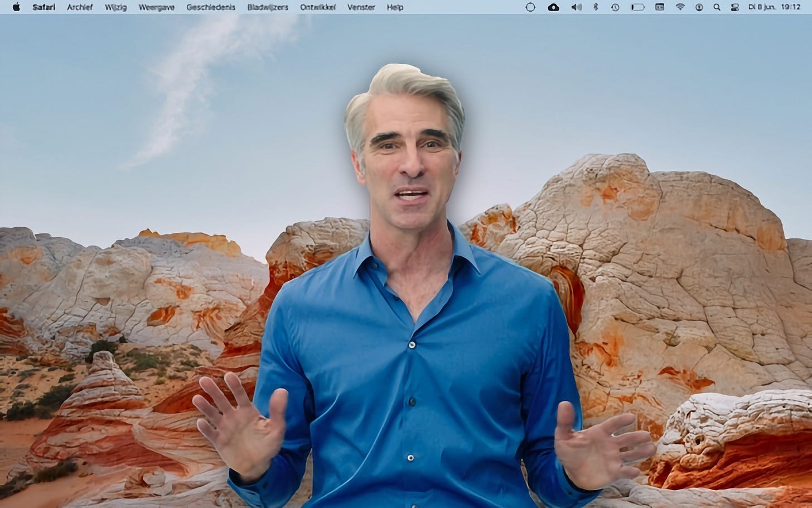Click the circle status icon in menu bar

530,7
